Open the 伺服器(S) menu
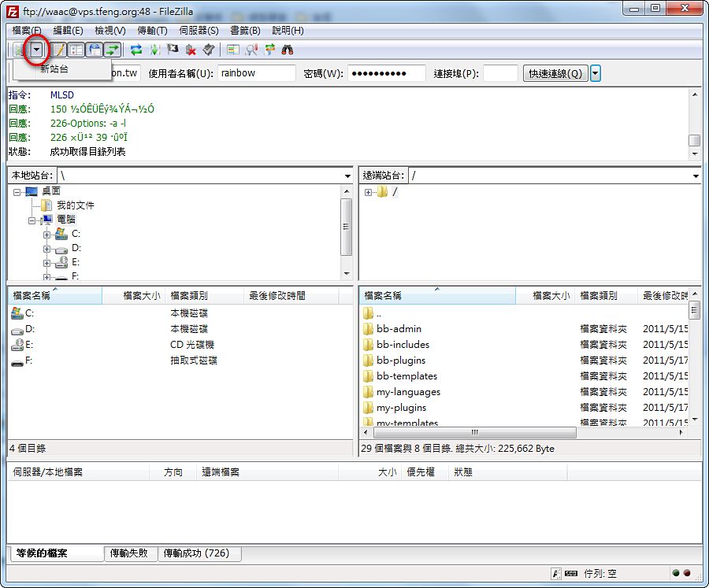 (199, 30)
